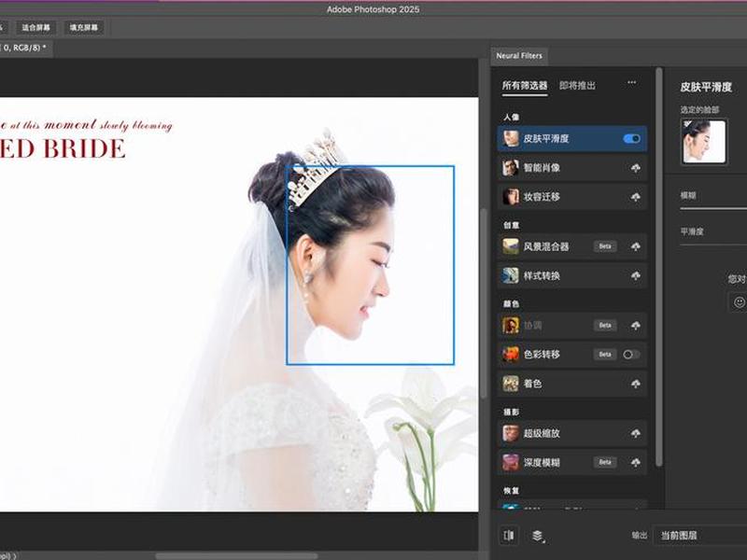Click the canvas vertical scrollbar
The height and width of the screenshot is (560, 747).
pos(484,302)
